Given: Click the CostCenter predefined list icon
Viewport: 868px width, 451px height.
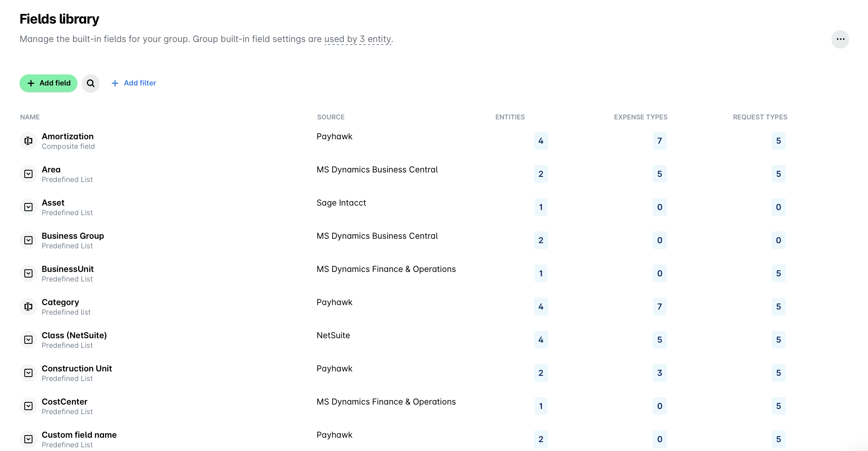Looking at the screenshot, I should [x=28, y=406].
